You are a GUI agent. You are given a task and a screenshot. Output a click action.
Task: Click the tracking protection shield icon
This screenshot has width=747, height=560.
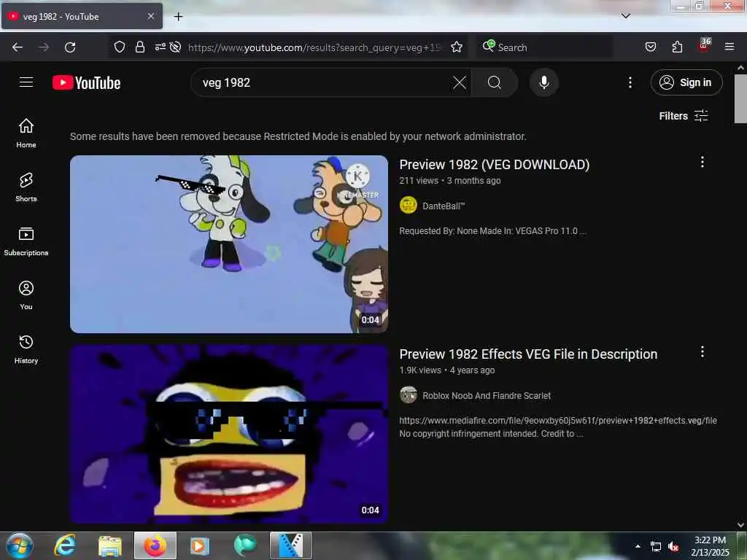[x=120, y=47]
